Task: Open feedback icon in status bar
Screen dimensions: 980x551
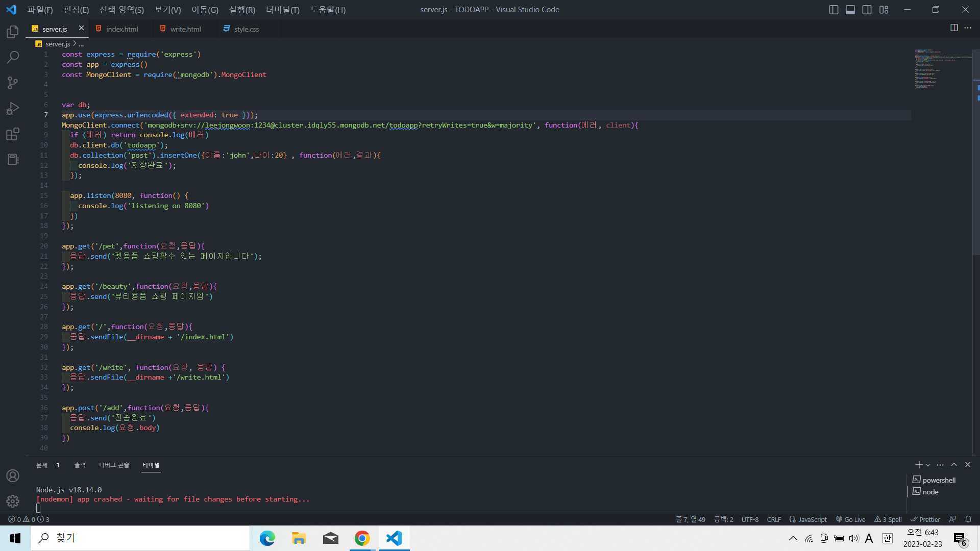Action: (x=952, y=519)
